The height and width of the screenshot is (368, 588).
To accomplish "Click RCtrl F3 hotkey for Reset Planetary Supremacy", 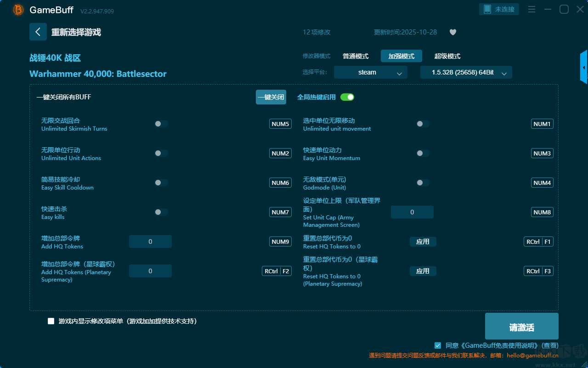I will (538, 271).
